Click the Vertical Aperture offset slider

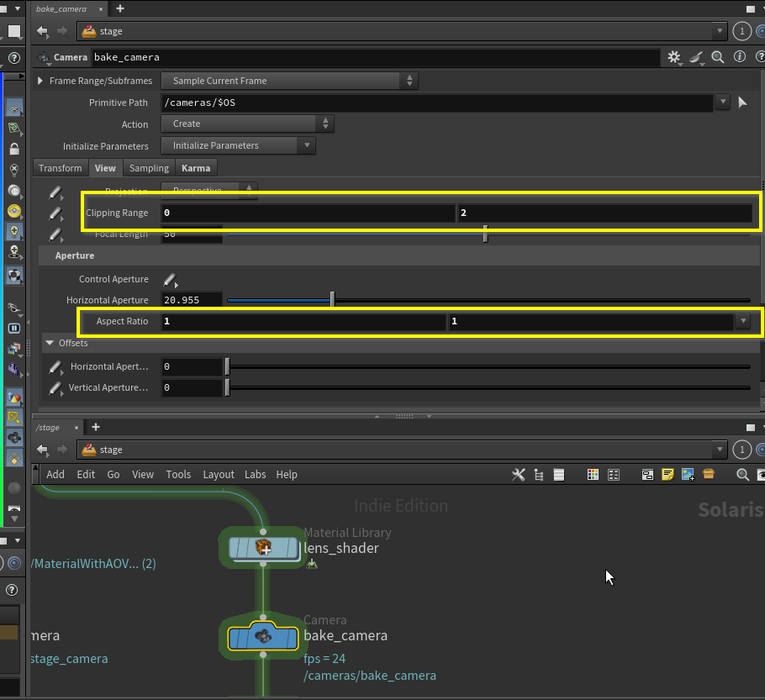(x=488, y=387)
